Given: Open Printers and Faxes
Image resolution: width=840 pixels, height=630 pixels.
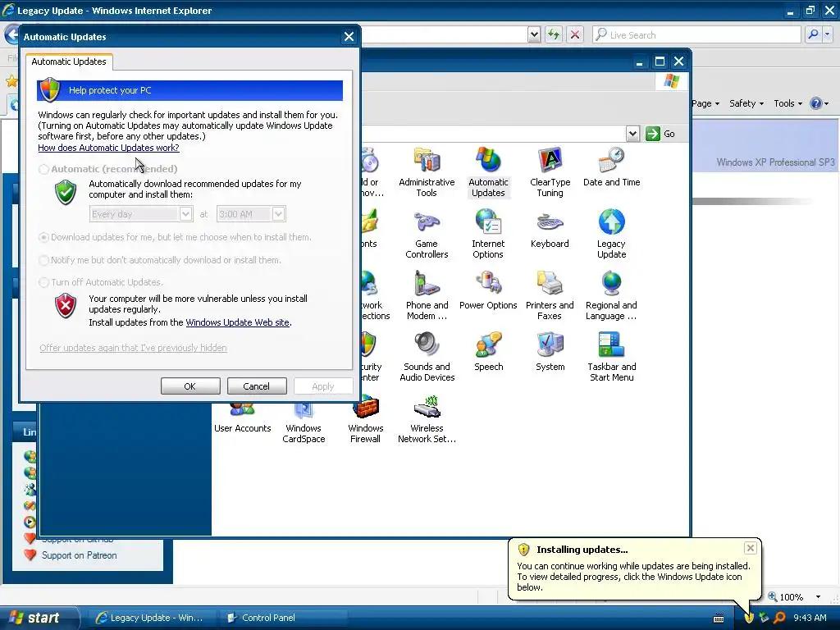Looking at the screenshot, I should [550, 295].
